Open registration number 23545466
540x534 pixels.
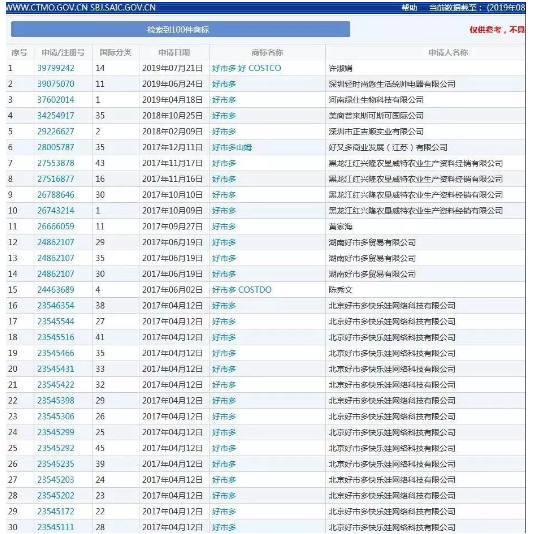tap(56, 353)
